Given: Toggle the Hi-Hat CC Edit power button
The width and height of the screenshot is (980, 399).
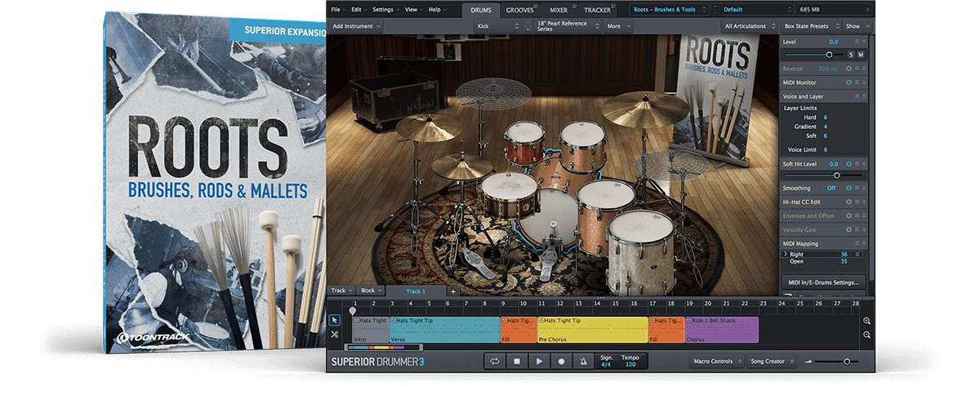Looking at the screenshot, I should click(849, 202).
